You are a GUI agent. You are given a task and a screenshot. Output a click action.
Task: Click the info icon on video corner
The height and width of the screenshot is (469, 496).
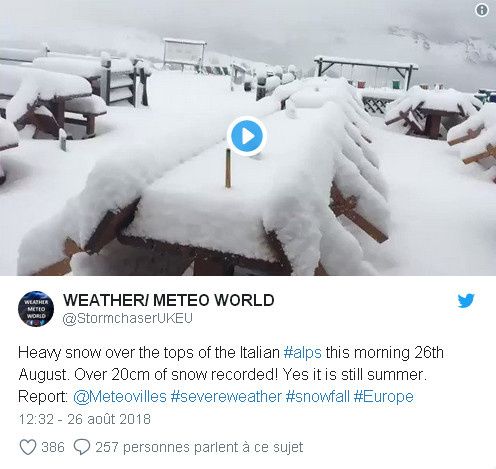[x=481, y=10]
